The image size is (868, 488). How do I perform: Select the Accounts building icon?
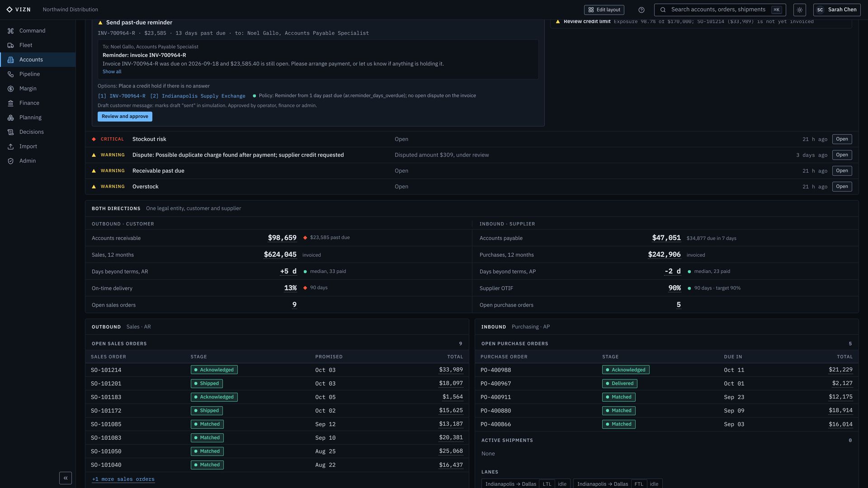coord(10,60)
